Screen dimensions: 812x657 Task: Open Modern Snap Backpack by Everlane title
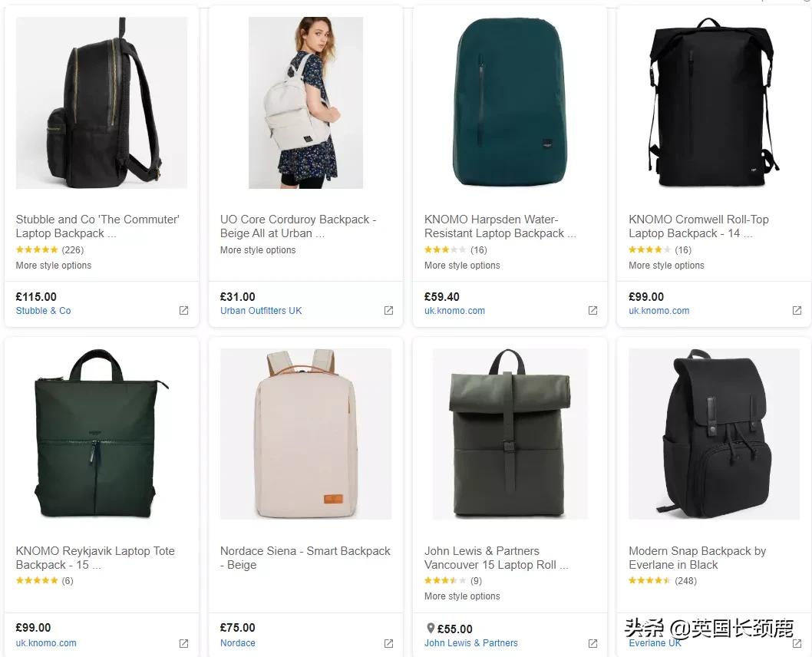tap(697, 558)
